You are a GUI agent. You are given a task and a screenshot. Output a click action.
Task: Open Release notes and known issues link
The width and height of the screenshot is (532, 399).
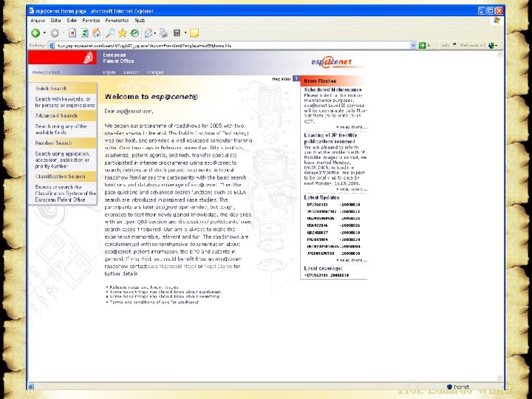(144, 287)
